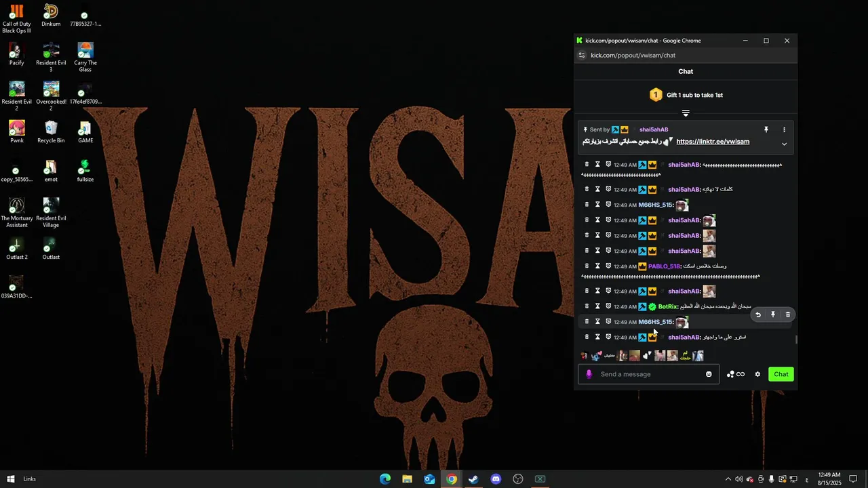This screenshot has width=868, height=488.
Task: Click the BotRix username
Action: click(667, 306)
